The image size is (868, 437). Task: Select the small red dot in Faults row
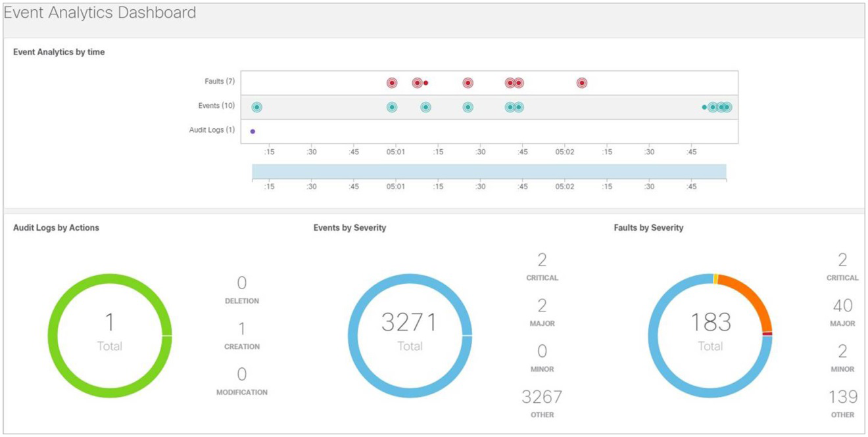pos(426,83)
